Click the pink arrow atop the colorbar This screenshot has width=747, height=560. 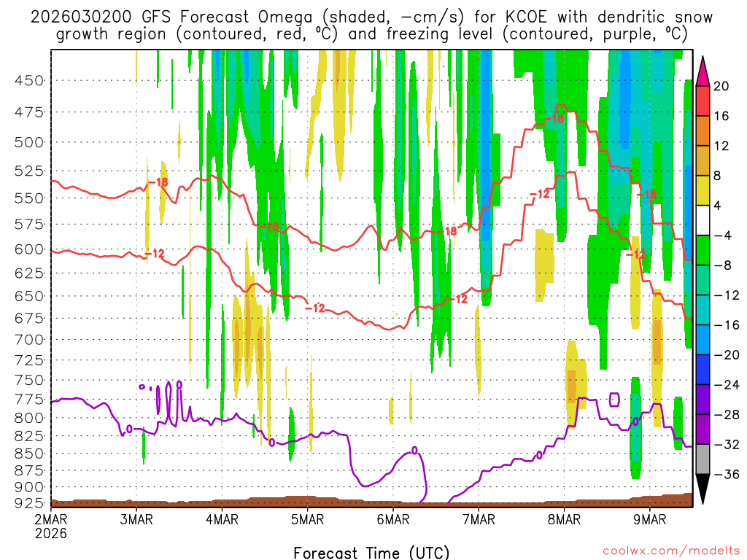pos(703,71)
